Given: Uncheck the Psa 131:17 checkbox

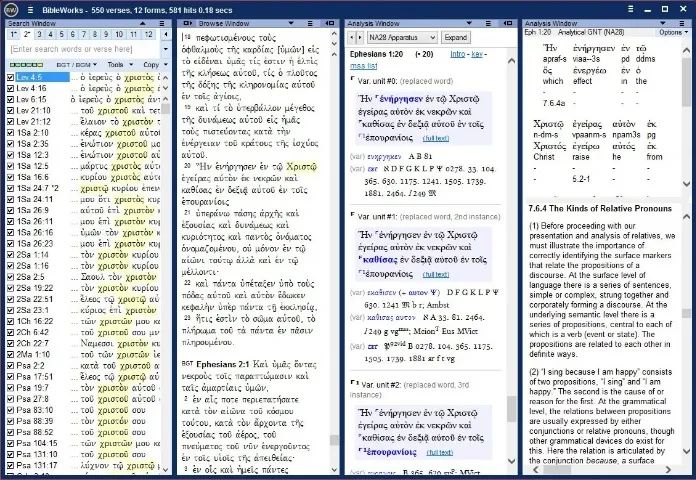Looking at the screenshot, I should [x=11, y=466].
